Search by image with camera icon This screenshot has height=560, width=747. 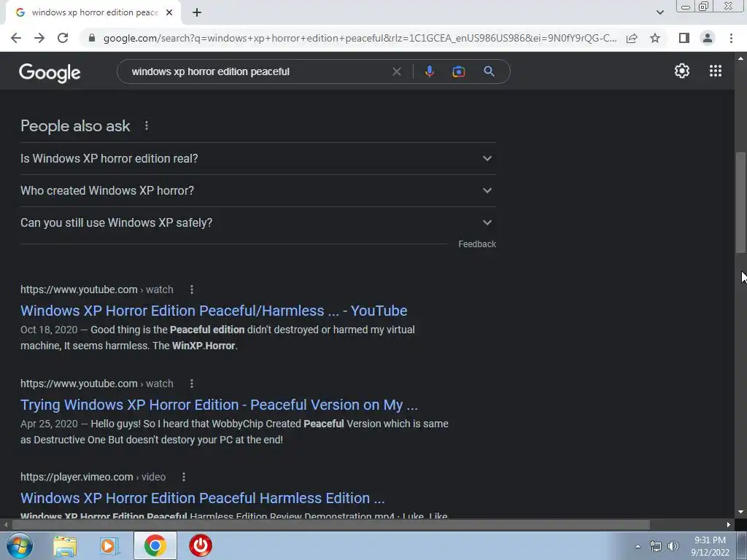(x=458, y=71)
